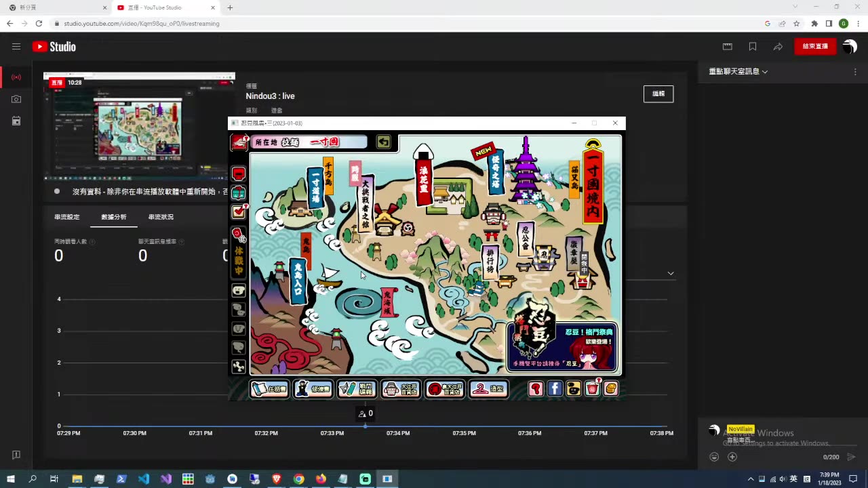
Task: Open the webcam option in the Studio sidebar
Action: pyautogui.click(x=16, y=99)
